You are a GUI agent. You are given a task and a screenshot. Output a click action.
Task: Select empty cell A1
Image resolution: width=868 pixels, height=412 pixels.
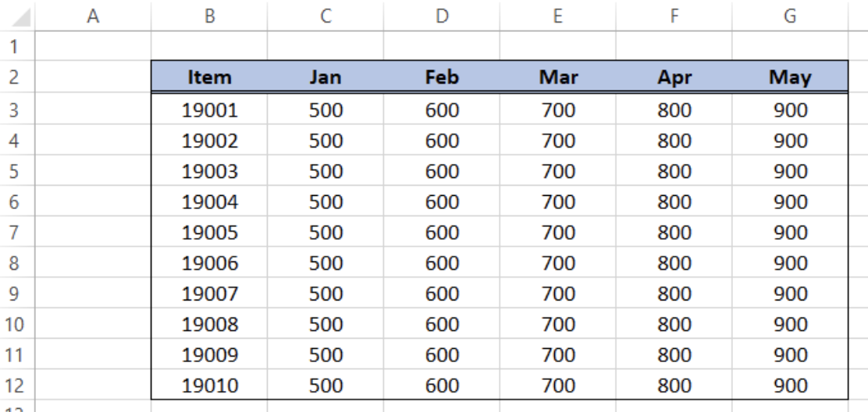point(93,45)
